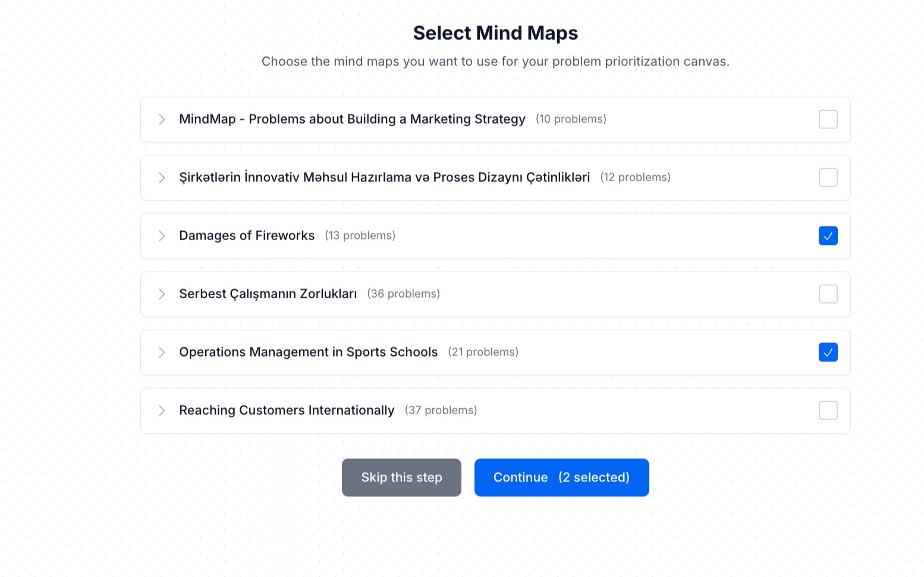Expand the Damages of Fireworks chevron
Screen dimensions: 924x577
(162, 236)
